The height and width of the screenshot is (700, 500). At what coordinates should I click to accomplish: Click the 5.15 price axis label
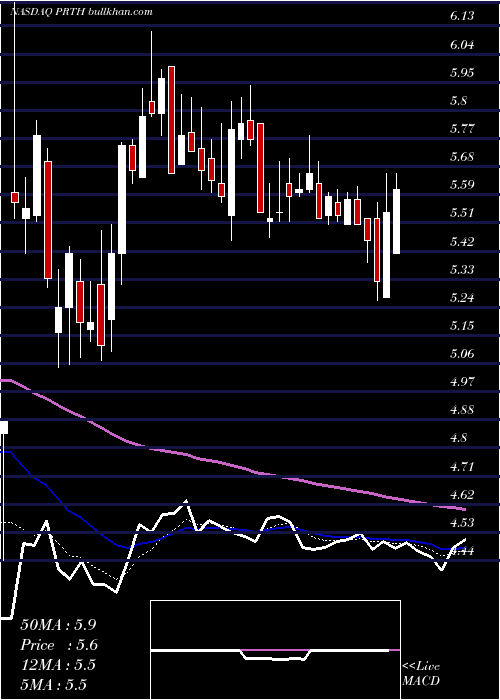(x=462, y=325)
